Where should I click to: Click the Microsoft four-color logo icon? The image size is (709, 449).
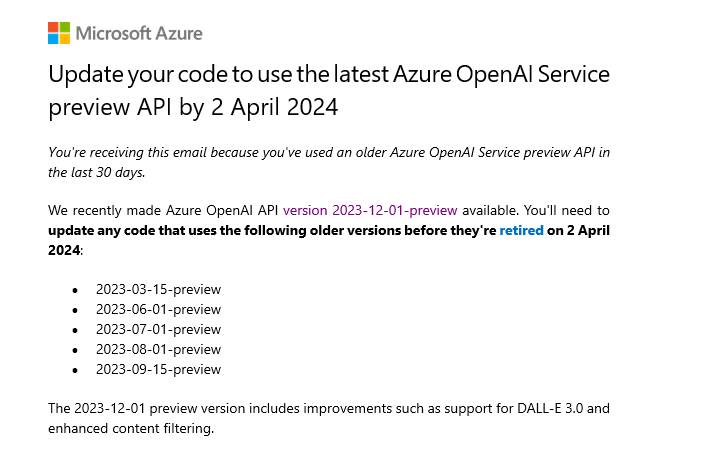(59, 33)
